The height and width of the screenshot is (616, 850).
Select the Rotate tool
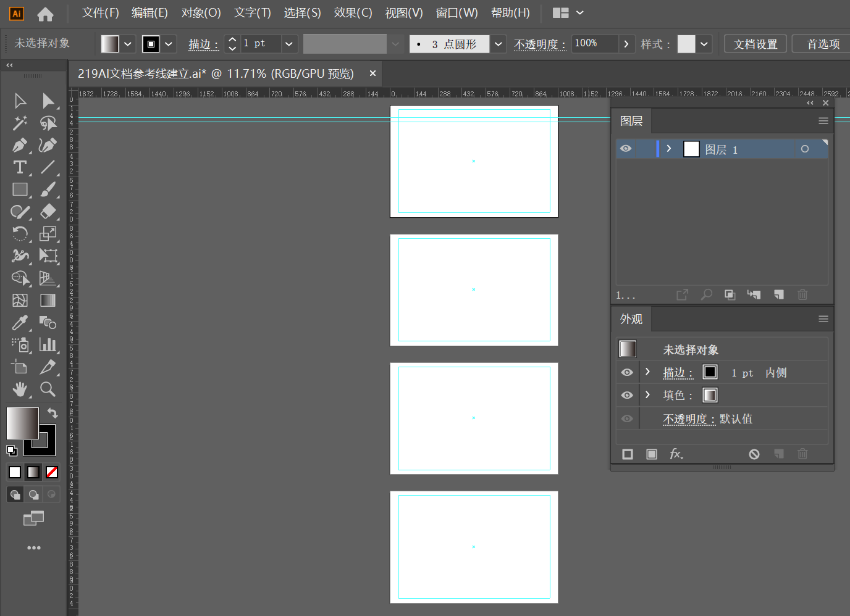click(x=20, y=234)
